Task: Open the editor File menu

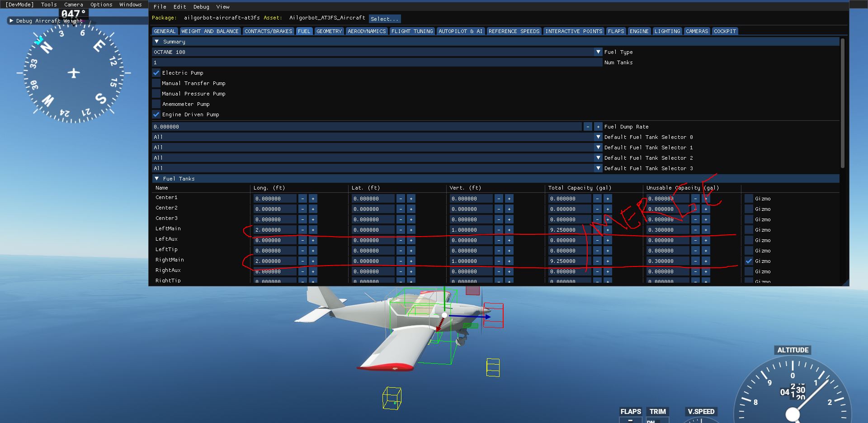Action: coord(160,7)
